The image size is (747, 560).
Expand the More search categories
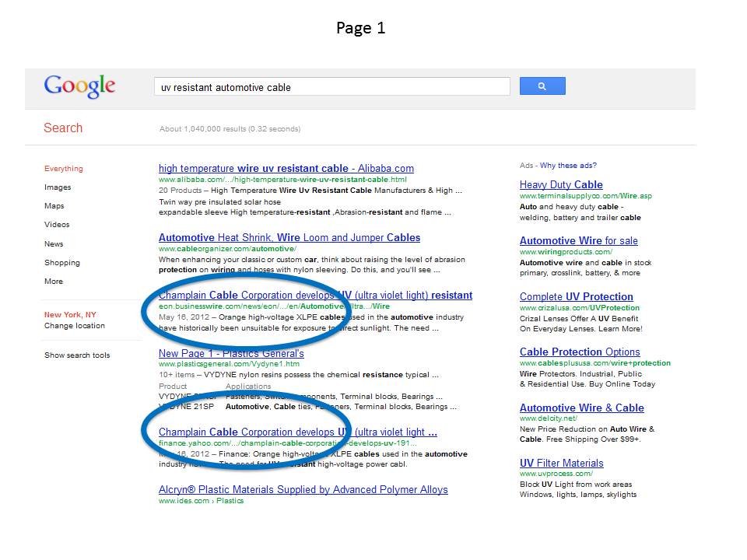(x=54, y=282)
